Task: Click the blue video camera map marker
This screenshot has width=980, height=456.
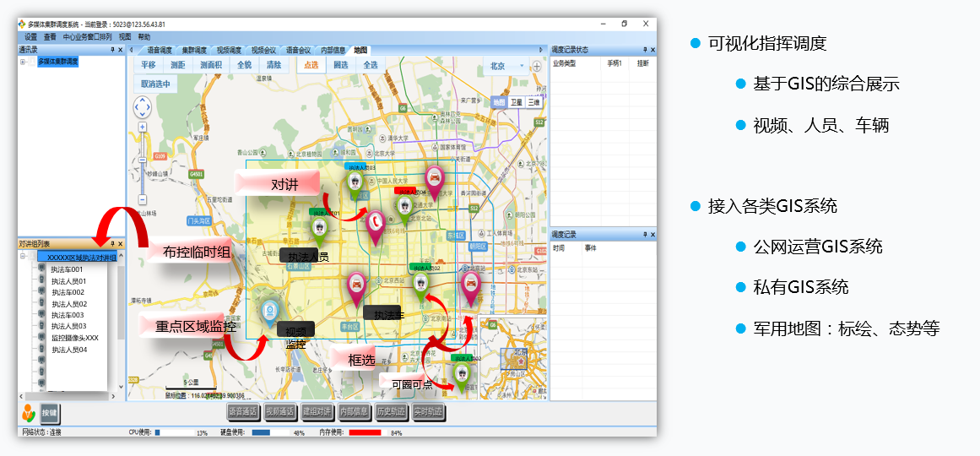Action: pos(269,312)
